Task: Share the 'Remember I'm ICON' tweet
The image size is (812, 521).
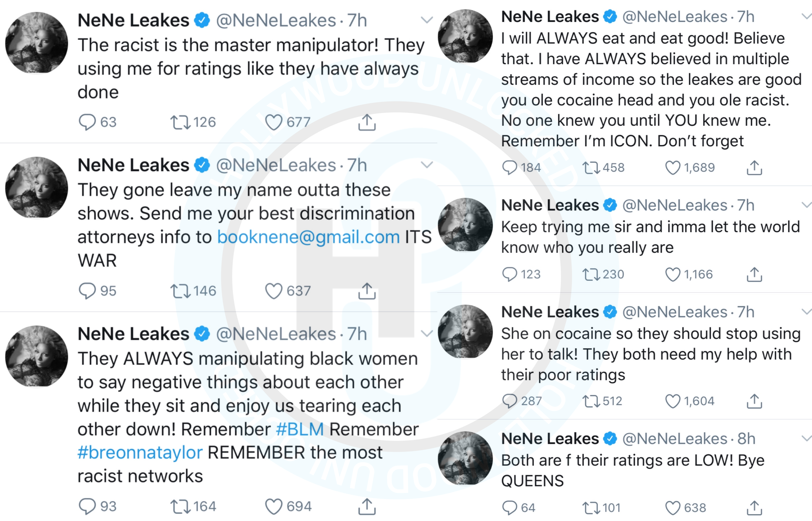Action: [754, 168]
